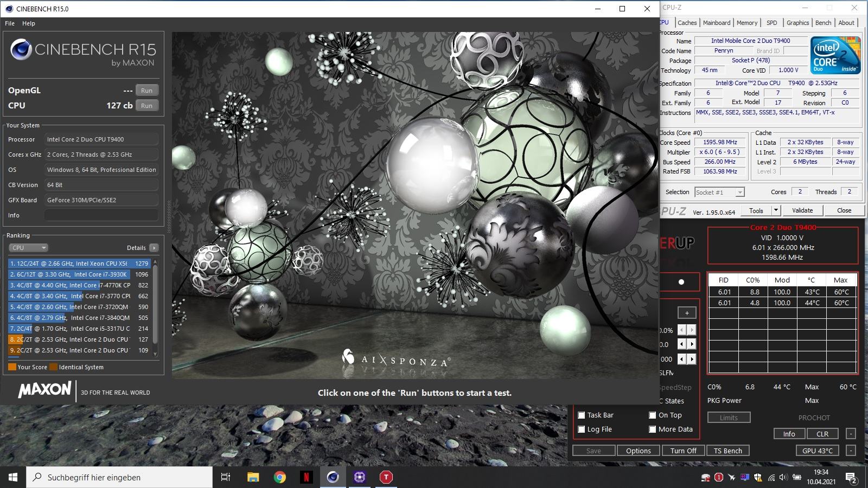Open the Windows Security shield tray icon
This screenshot has height=488, width=868.
758,478
